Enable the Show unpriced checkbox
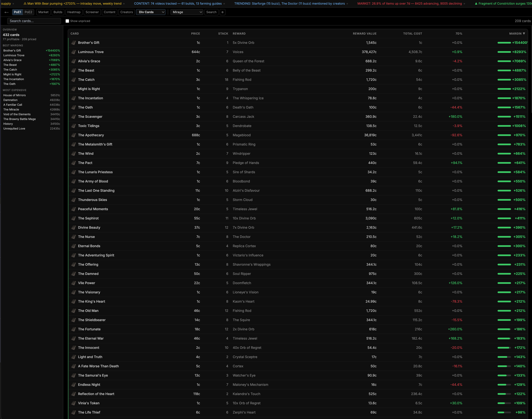Viewport: 532px width, 419px height. click(x=67, y=21)
